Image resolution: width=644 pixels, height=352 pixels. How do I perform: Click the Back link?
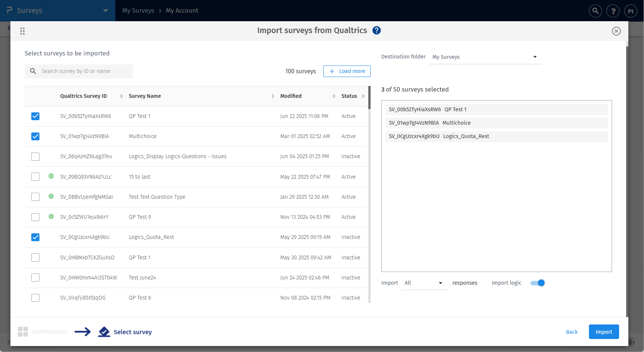[x=572, y=332]
